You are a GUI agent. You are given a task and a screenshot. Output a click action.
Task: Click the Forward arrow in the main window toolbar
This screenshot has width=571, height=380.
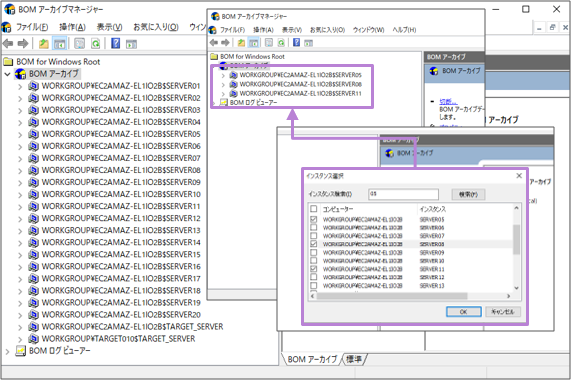point(23,44)
